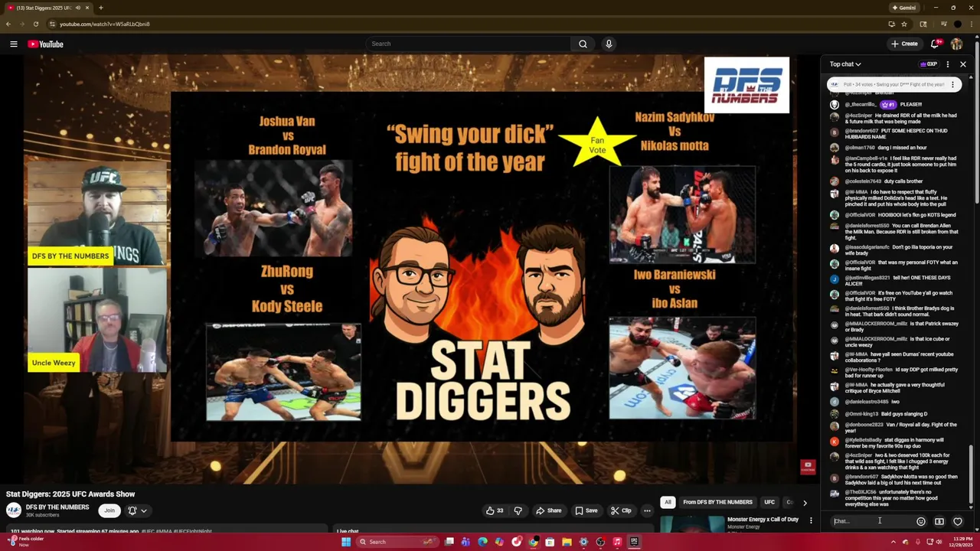Expand the Top chat dropdown

[845, 64]
